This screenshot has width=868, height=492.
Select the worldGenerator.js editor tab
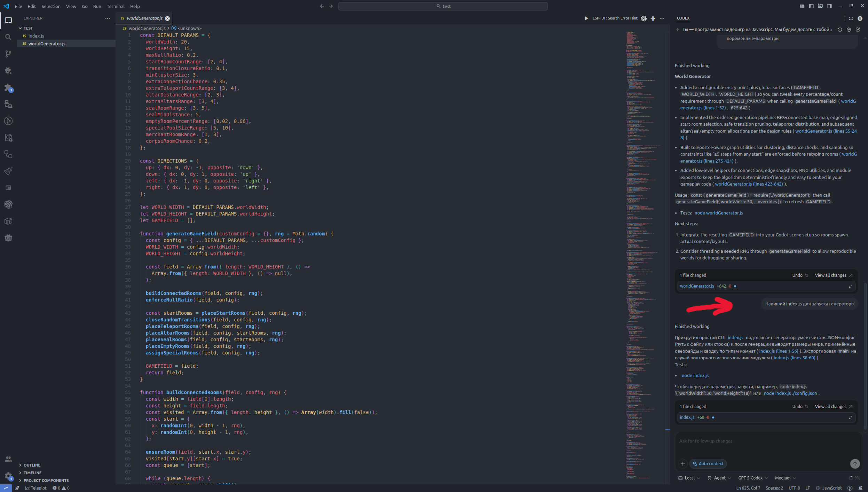point(144,18)
